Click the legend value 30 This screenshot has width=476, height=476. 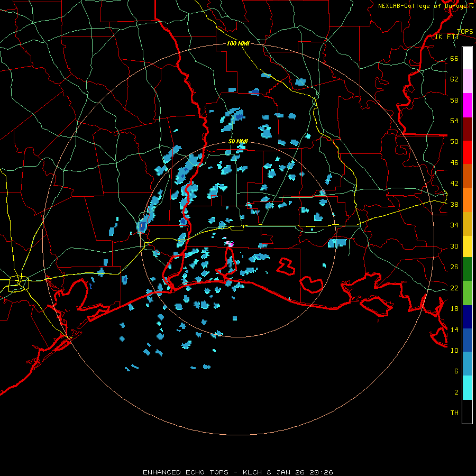point(454,246)
